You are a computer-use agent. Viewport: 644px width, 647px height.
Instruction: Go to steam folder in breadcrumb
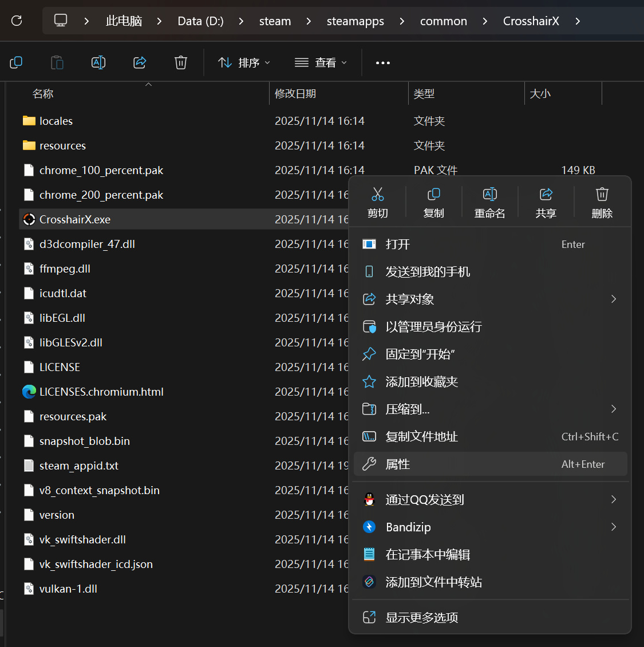click(x=275, y=21)
